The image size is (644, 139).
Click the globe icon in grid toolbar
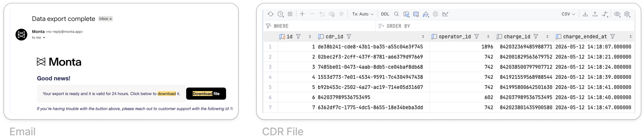point(435,14)
